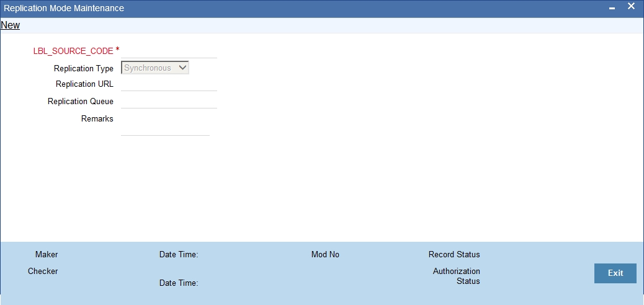Close the Replication Mode Maintenance window
644x305 pixels.
pyautogui.click(x=631, y=6)
